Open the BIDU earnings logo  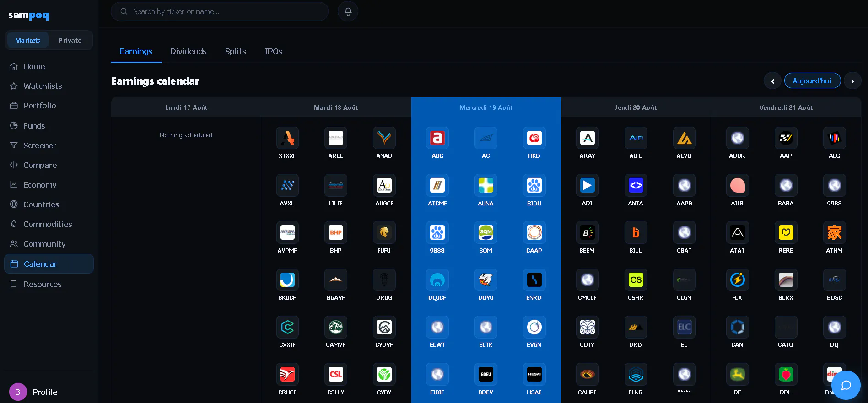tap(534, 185)
